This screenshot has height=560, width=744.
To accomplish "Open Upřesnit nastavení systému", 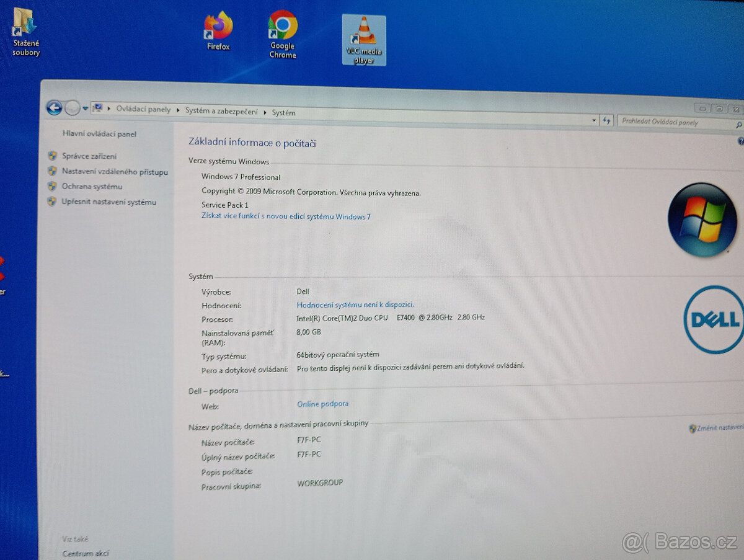I will [x=108, y=202].
